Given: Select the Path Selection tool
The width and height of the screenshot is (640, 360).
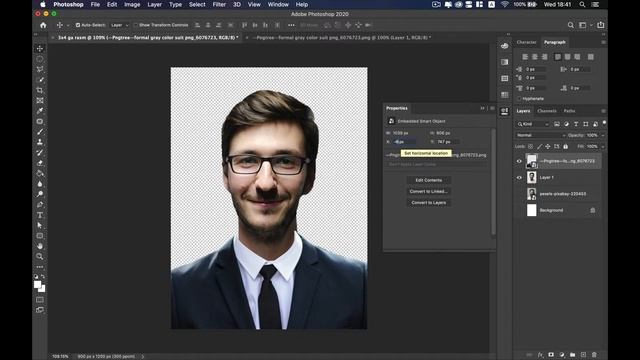Looking at the screenshot, I should tap(40, 225).
